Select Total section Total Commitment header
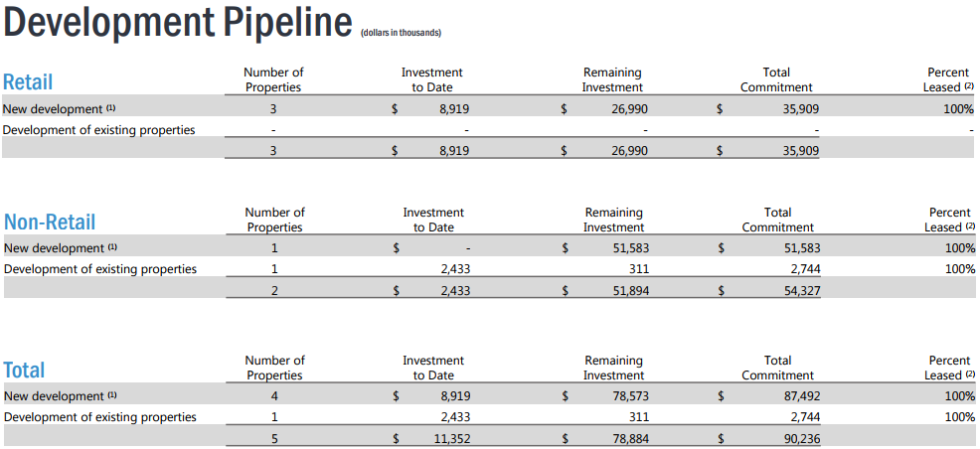The image size is (980, 449). [x=778, y=368]
